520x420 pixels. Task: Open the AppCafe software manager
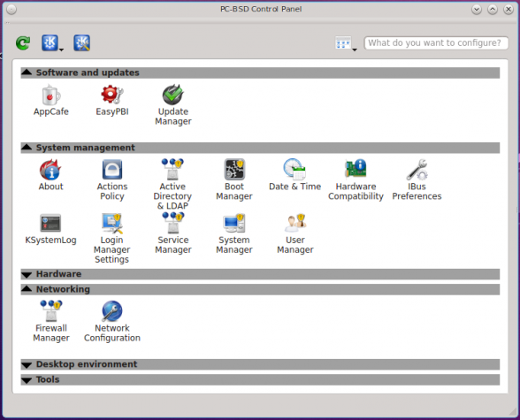(x=50, y=101)
